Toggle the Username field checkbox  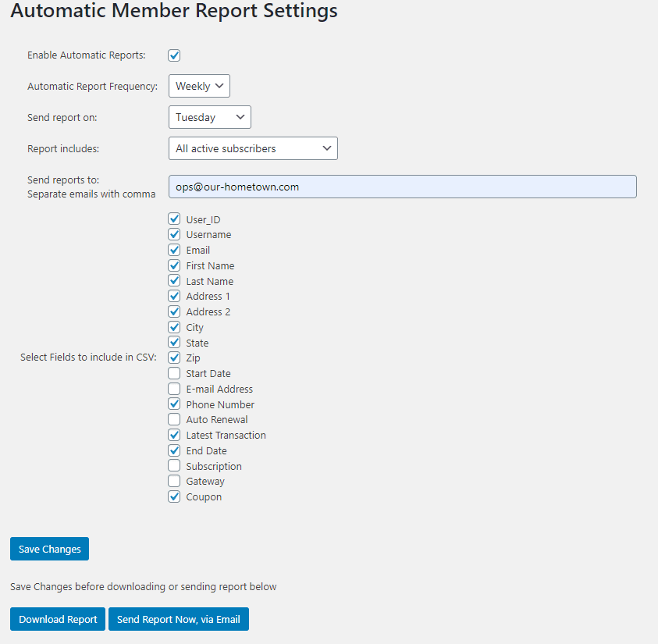[x=174, y=234]
